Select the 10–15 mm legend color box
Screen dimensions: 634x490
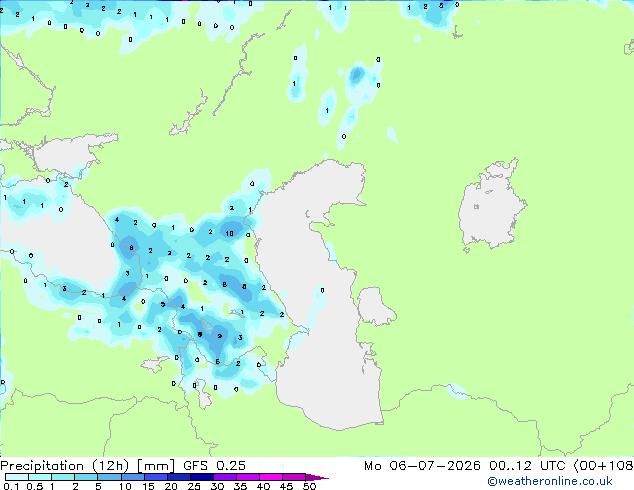(x=132, y=477)
